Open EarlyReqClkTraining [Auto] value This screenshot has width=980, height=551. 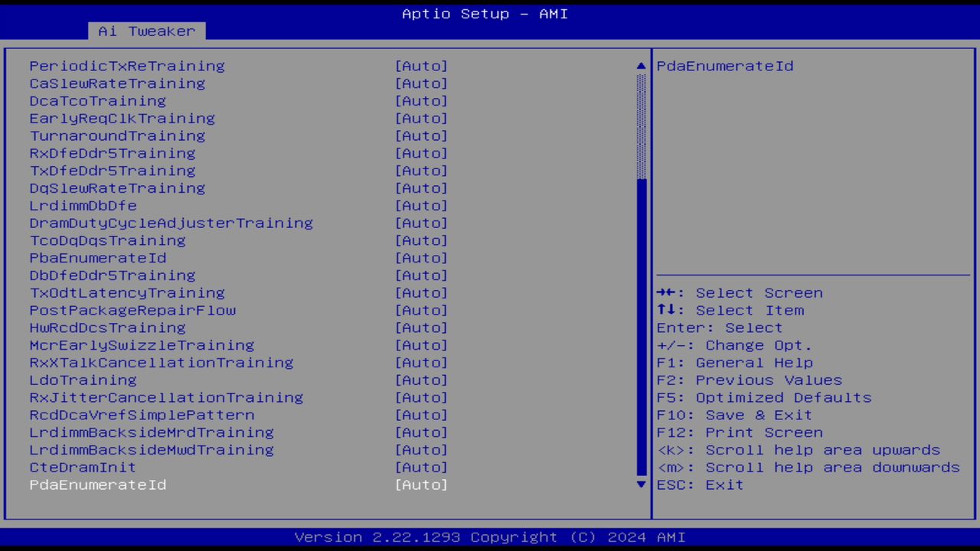pos(421,119)
